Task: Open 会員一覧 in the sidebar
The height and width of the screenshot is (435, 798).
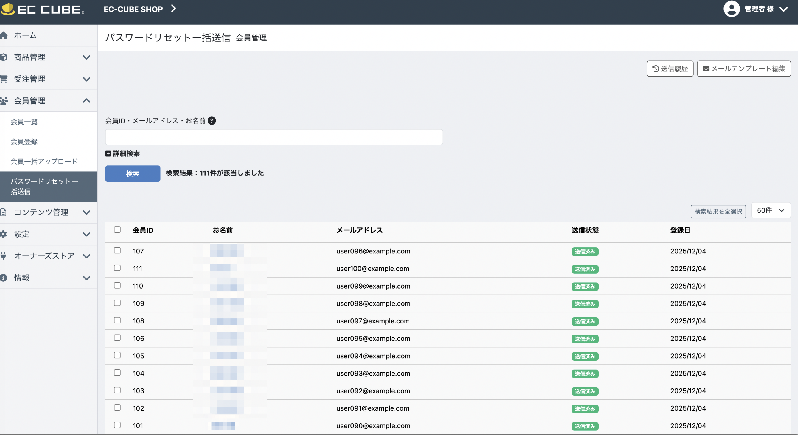Action: [x=24, y=122]
